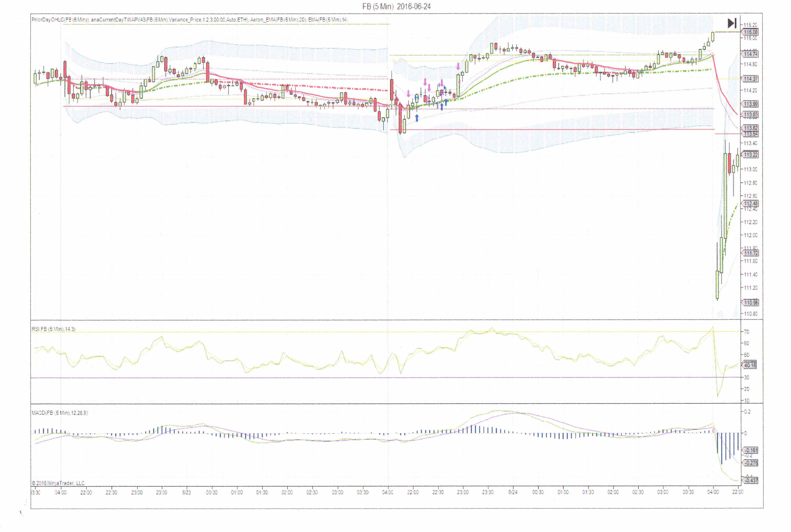The height and width of the screenshot is (532, 791).
Task: Click the 112.20 price axis label
Action: pyautogui.click(x=750, y=222)
